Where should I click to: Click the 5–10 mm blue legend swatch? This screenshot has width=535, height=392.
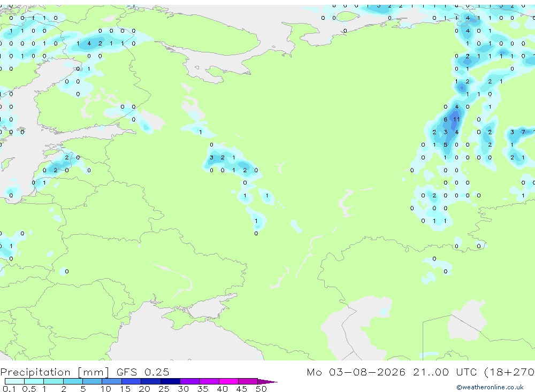pos(93,381)
